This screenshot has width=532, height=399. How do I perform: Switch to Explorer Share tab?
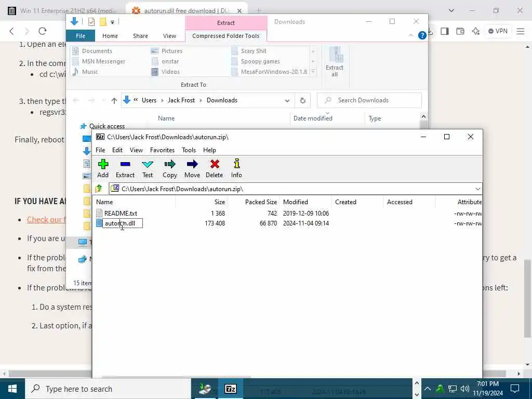pyautogui.click(x=140, y=36)
